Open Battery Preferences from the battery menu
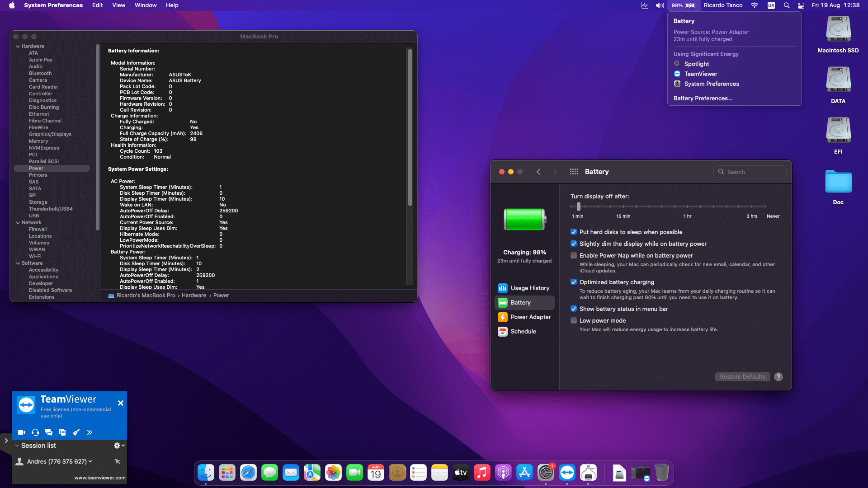The image size is (868, 488). coord(703,98)
